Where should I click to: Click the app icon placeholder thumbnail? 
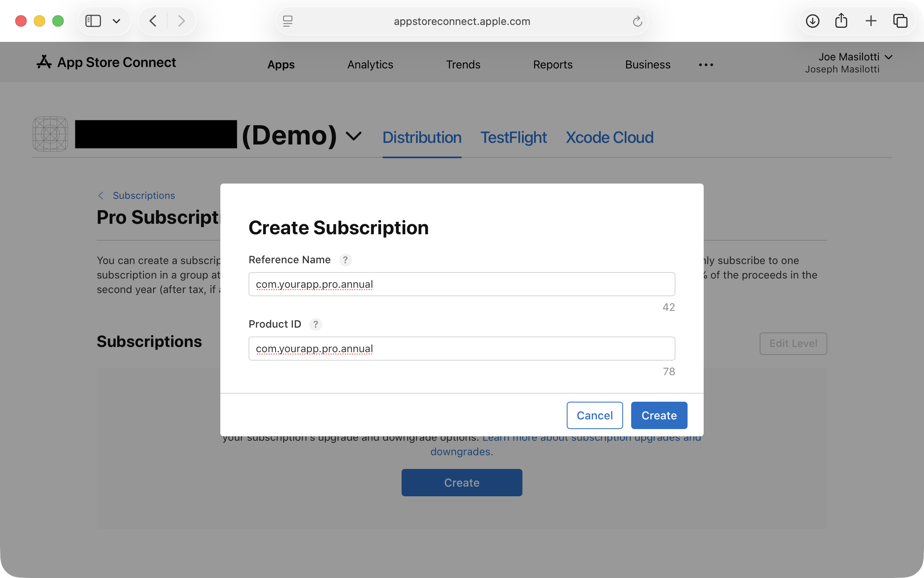50,134
